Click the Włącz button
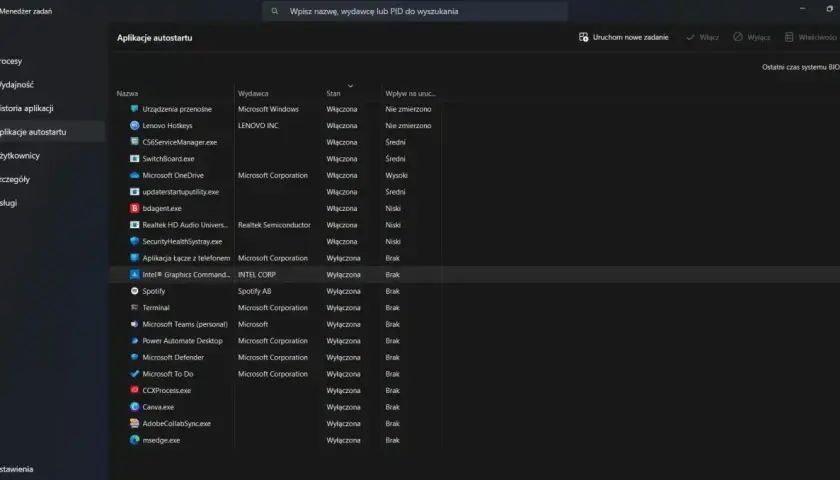840x480 pixels. [702, 38]
